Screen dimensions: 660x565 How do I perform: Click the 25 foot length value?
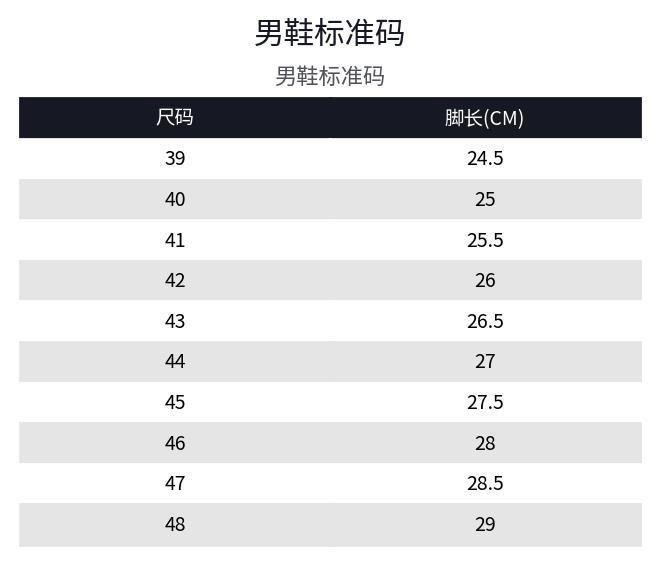(x=484, y=199)
